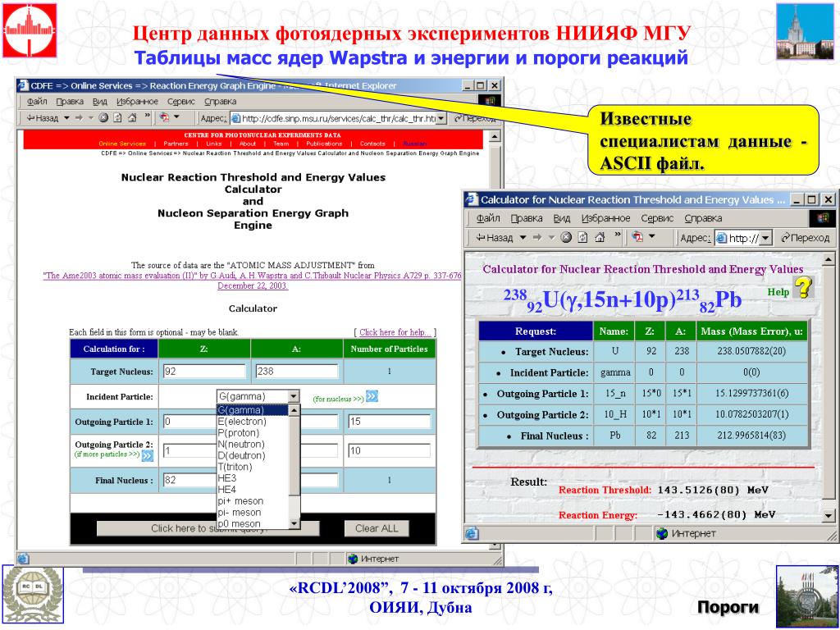Click Home icon in Calculator window toolbar
Screen dimensions: 840x630
click(600, 237)
